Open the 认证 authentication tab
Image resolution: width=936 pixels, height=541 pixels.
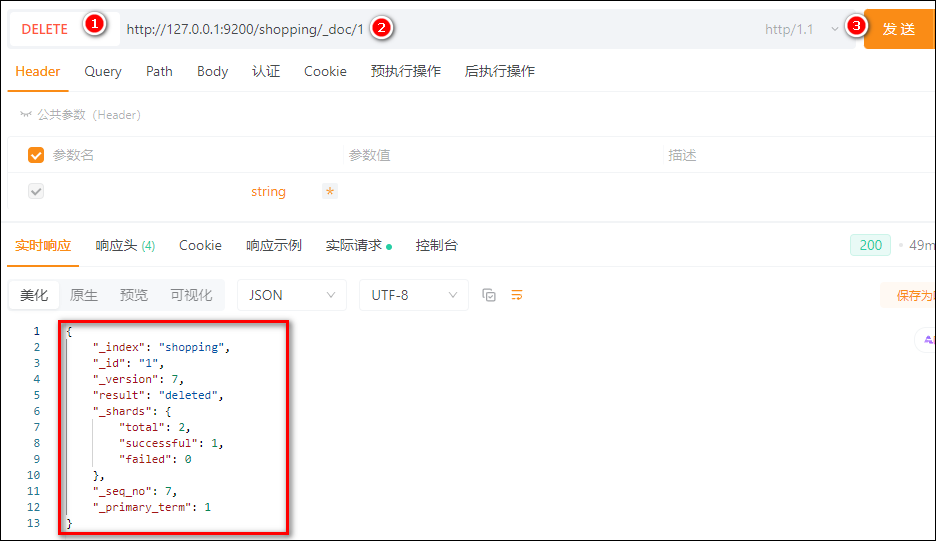tap(266, 72)
